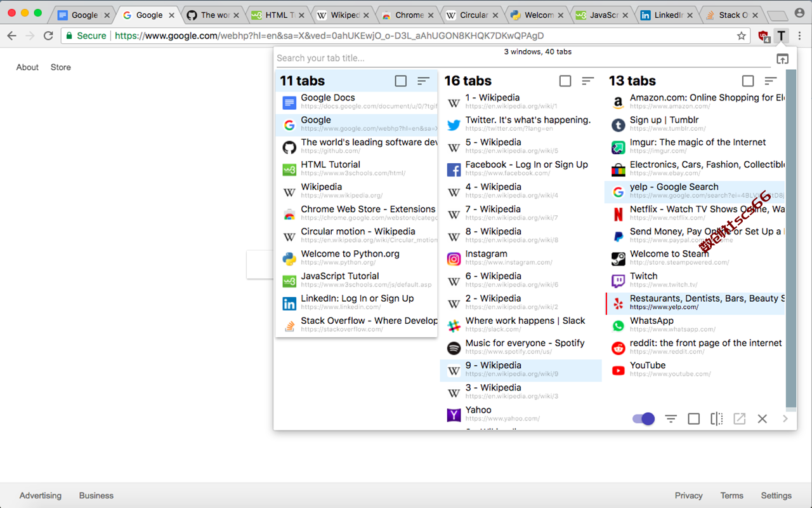812x508 pixels.
Task: Open the About link
Action: [x=27, y=67]
